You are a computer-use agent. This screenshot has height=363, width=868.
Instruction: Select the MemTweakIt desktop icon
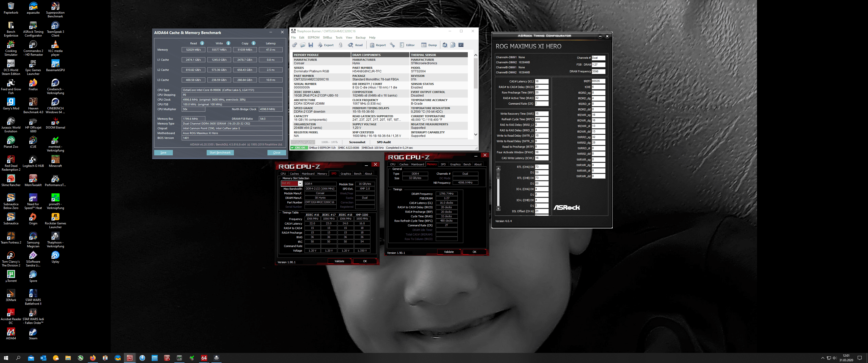tap(33, 180)
